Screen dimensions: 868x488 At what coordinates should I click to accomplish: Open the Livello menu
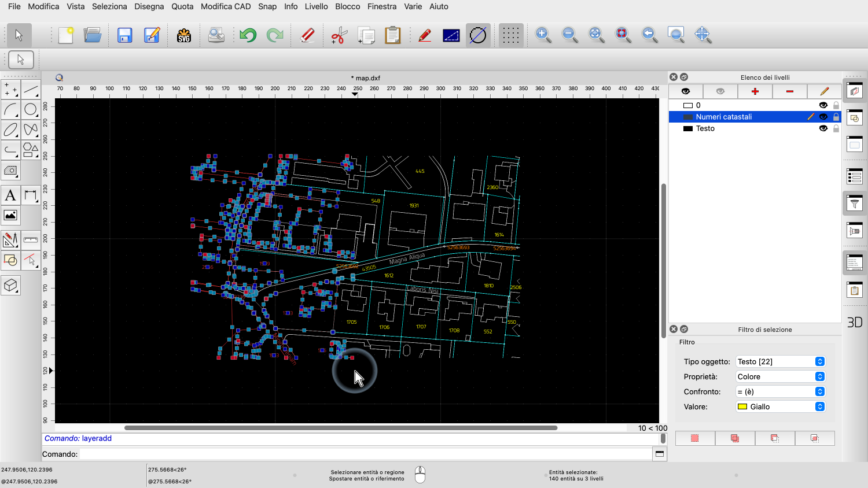pyautogui.click(x=316, y=6)
